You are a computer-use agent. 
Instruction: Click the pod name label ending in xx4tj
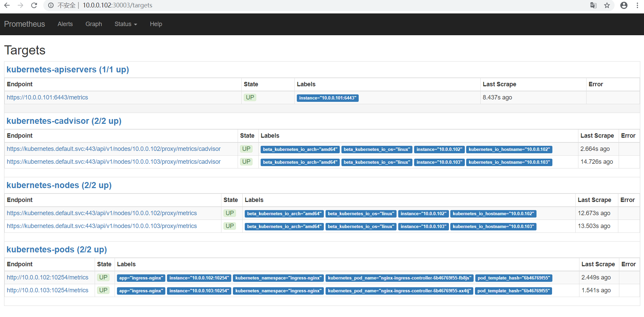(x=400, y=291)
